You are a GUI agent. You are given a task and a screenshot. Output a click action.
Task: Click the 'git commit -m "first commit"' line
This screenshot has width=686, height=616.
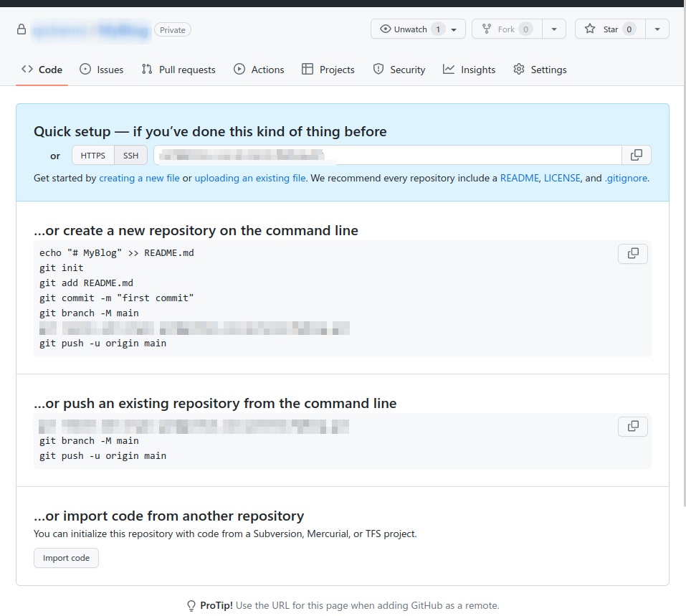point(116,298)
